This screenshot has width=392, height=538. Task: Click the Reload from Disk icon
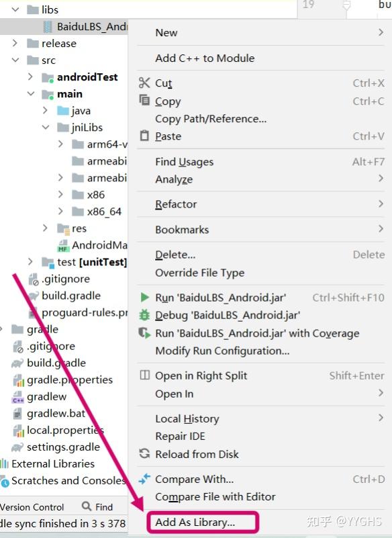144,453
